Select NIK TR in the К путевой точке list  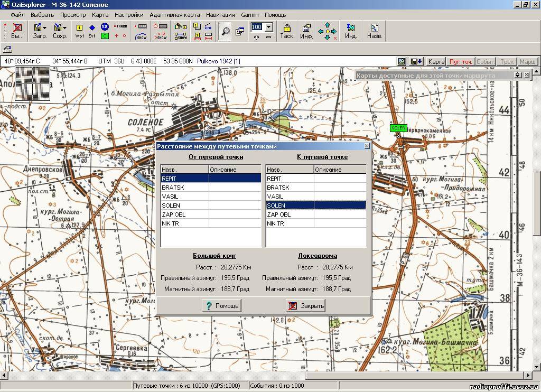coord(316,223)
